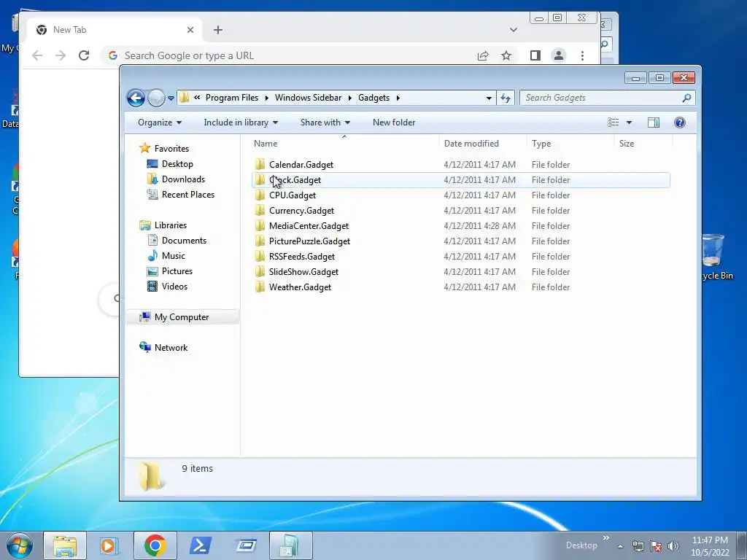Open Downloads in Favorites
Viewport: 747px width, 560px height.
pos(177,179)
